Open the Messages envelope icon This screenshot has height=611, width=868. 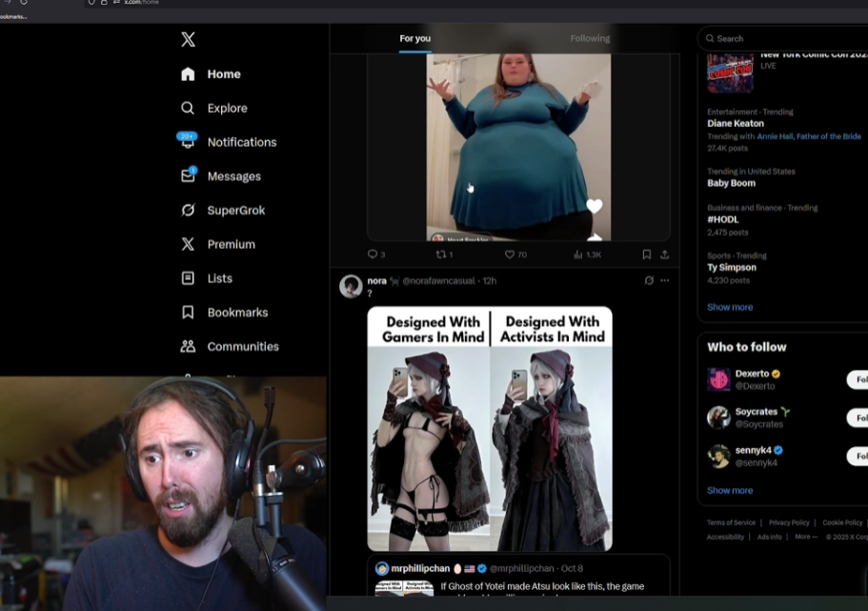coord(189,175)
